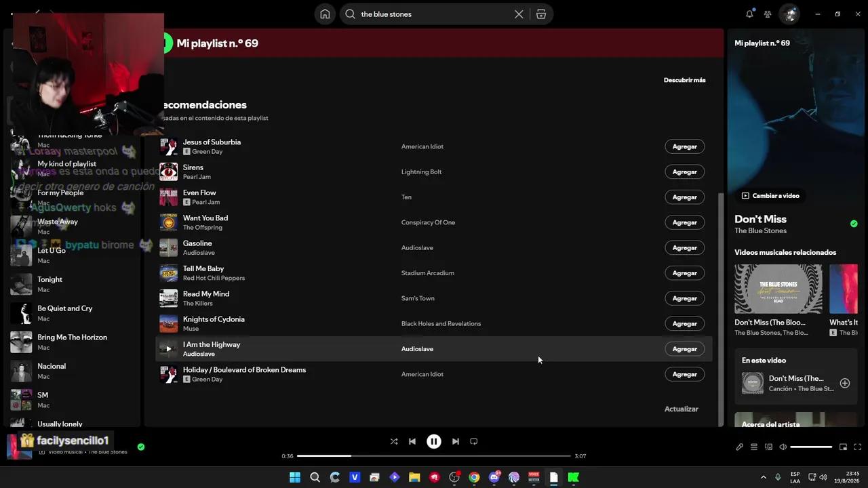Image resolution: width=868 pixels, height=488 pixels.
Task: Switch to video with Cambiar a video
Action: point(770,196)
